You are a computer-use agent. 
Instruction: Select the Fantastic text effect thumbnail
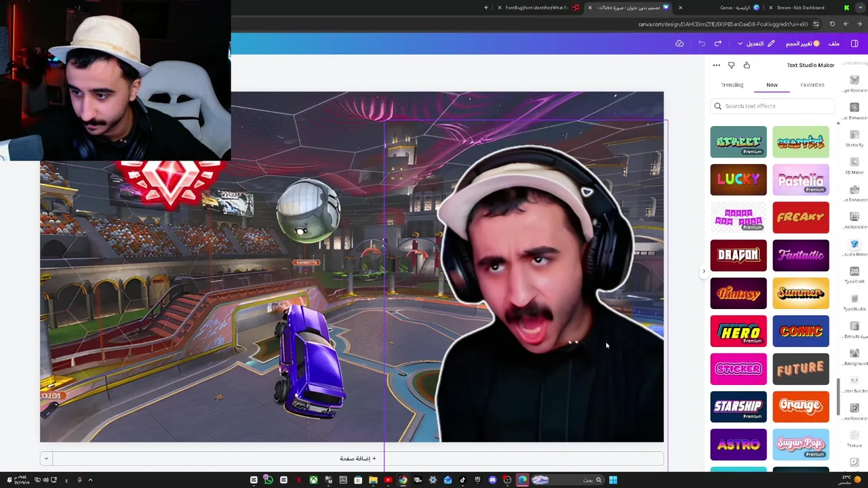[x=801, y=256]
